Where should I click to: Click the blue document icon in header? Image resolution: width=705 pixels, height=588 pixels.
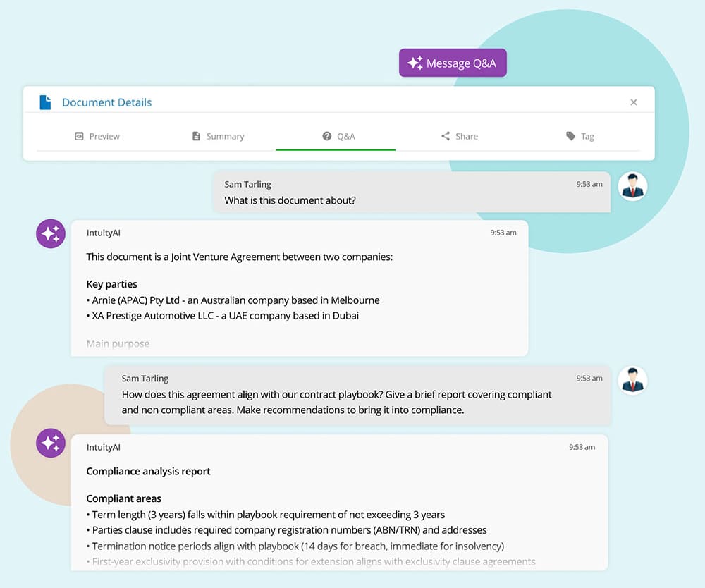pyautogui.click(x=45, y=102)
